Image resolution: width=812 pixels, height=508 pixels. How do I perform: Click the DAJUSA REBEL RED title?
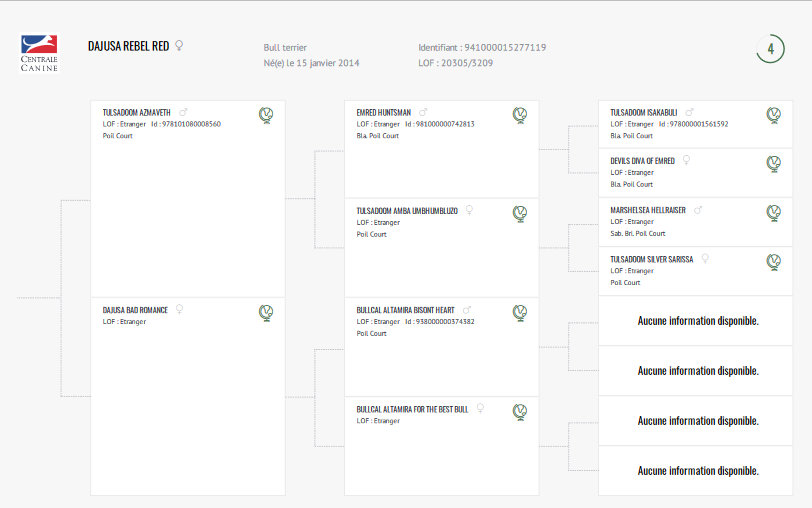128,46
